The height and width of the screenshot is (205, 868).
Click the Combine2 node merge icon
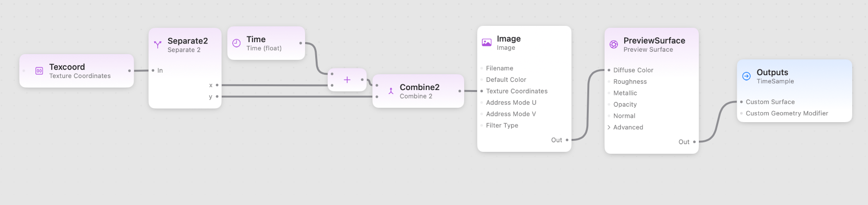click(391, 91)
